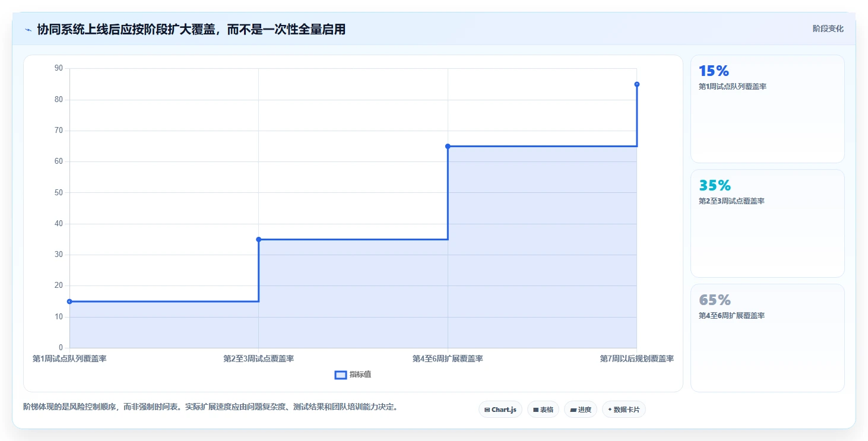
Task: Click card label 第1周试点队列覆盖率
Action: (733, 87)
